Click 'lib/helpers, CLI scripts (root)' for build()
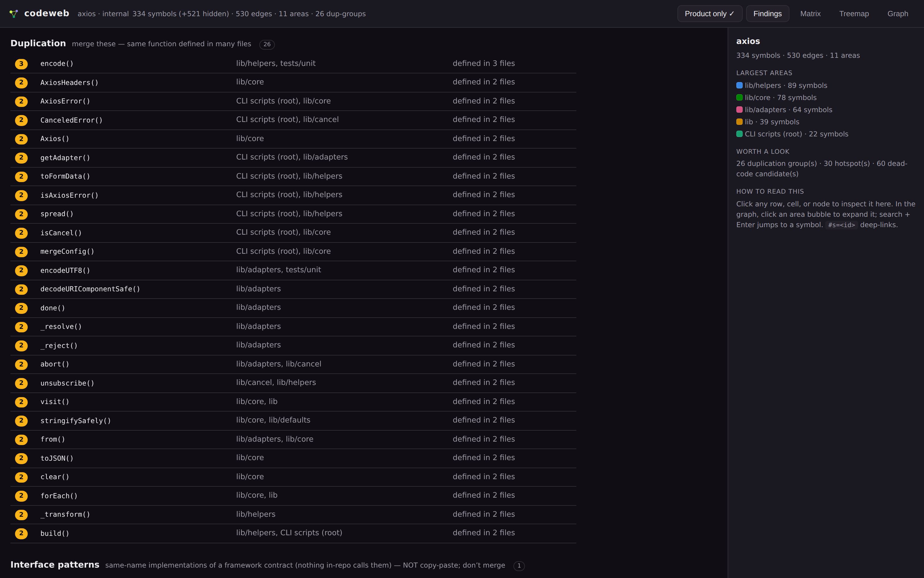Viewport: 924px width, 578px height. pos(289,533)
